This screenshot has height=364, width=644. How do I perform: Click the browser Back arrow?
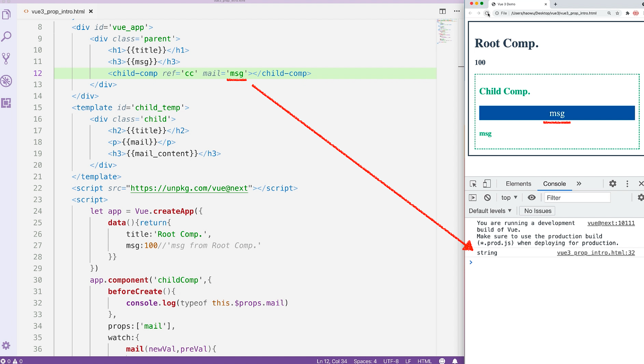coord(470,13)
